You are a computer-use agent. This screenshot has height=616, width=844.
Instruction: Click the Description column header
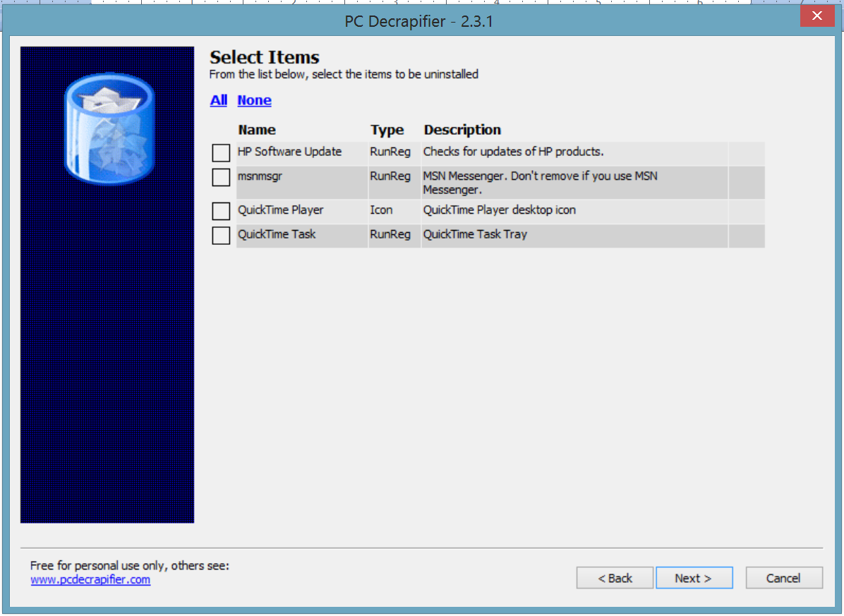click(x=462, y=131)
